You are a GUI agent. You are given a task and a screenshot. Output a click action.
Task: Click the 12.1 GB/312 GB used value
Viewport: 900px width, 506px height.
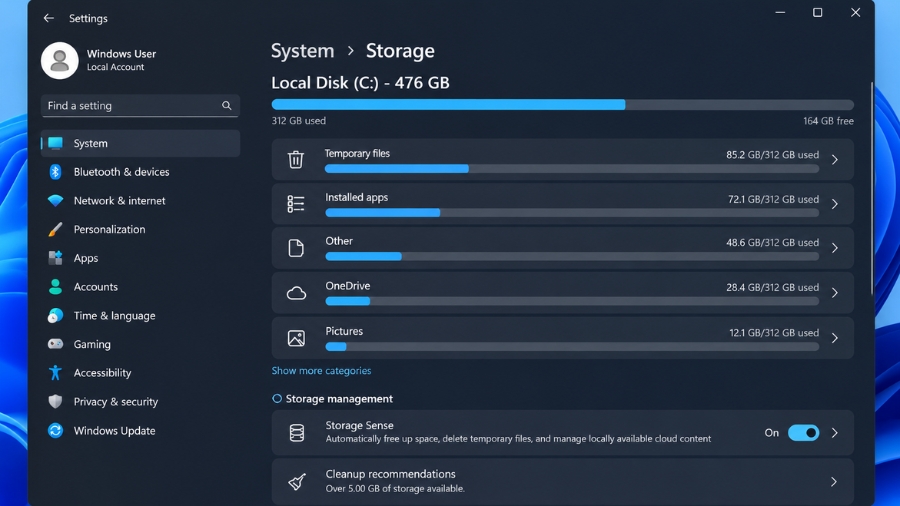pyautogui.click(x=774, y=333)
